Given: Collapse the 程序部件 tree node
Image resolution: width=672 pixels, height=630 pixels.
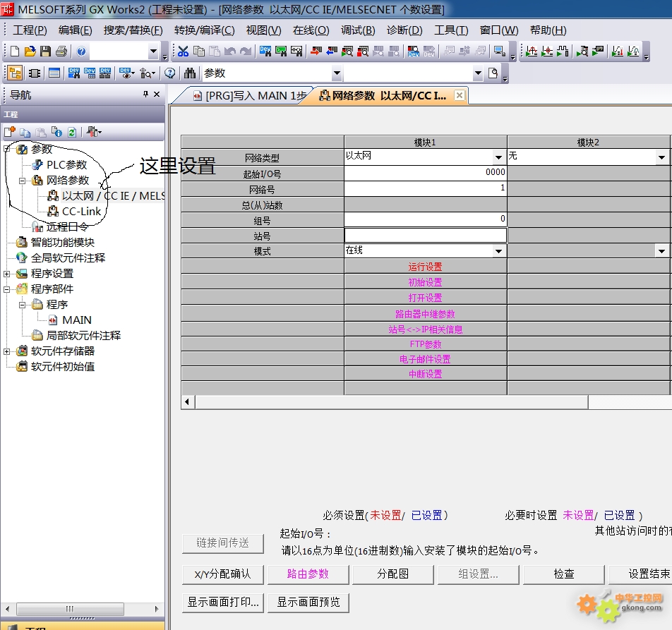Looking at the screenshot, I should (7, 289).
